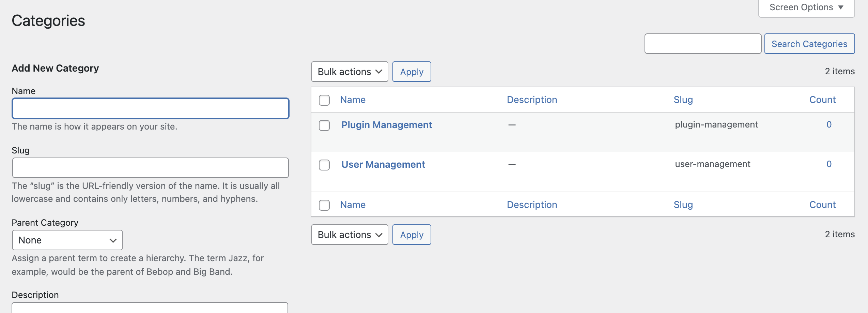
Task: Open the Plugin Management category link
Action: [387, 125]
